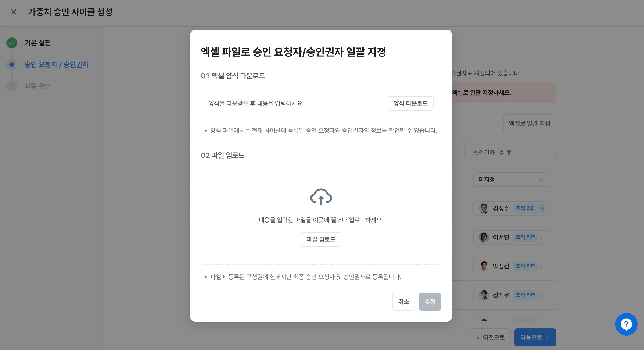This screenshot has height=350, width=644.
Task: Open the help chat question mark bubble
Action: 626,324
